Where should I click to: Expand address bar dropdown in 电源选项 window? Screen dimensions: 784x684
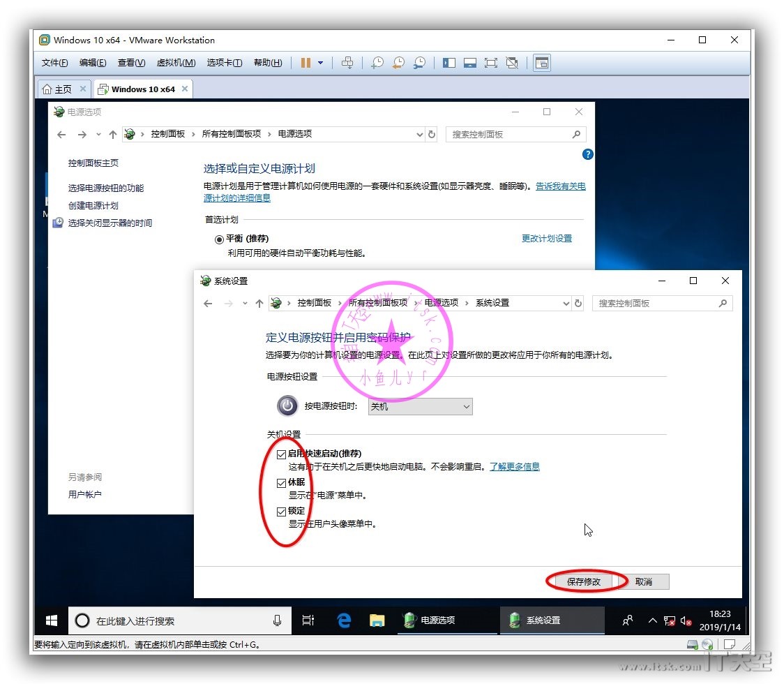419,134
